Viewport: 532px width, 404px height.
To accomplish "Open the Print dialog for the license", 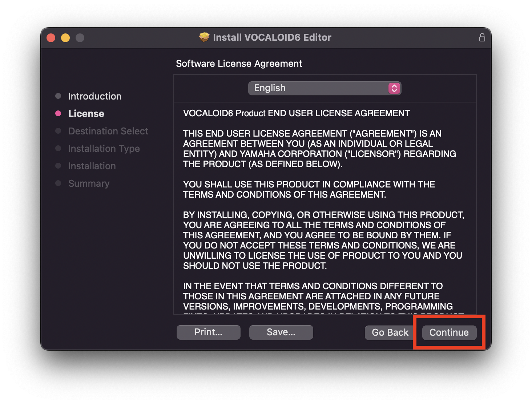I will [208, 332].
